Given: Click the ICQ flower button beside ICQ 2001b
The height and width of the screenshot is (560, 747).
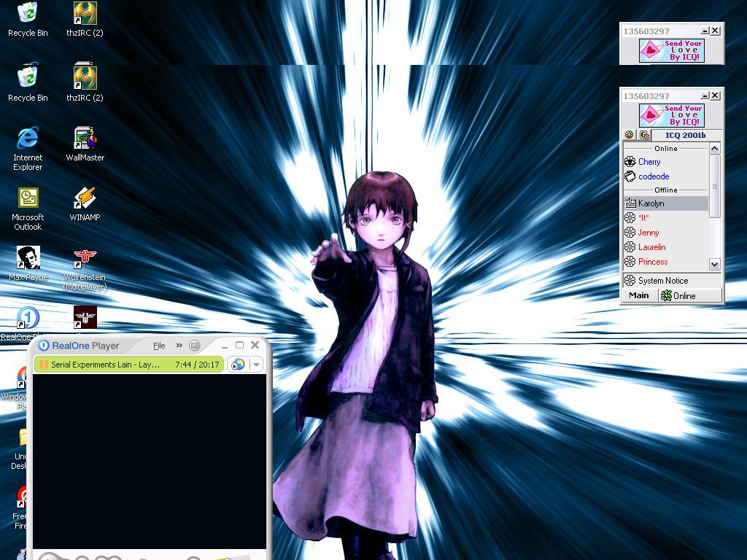Looking at the screenshot, I should [630, 135].
